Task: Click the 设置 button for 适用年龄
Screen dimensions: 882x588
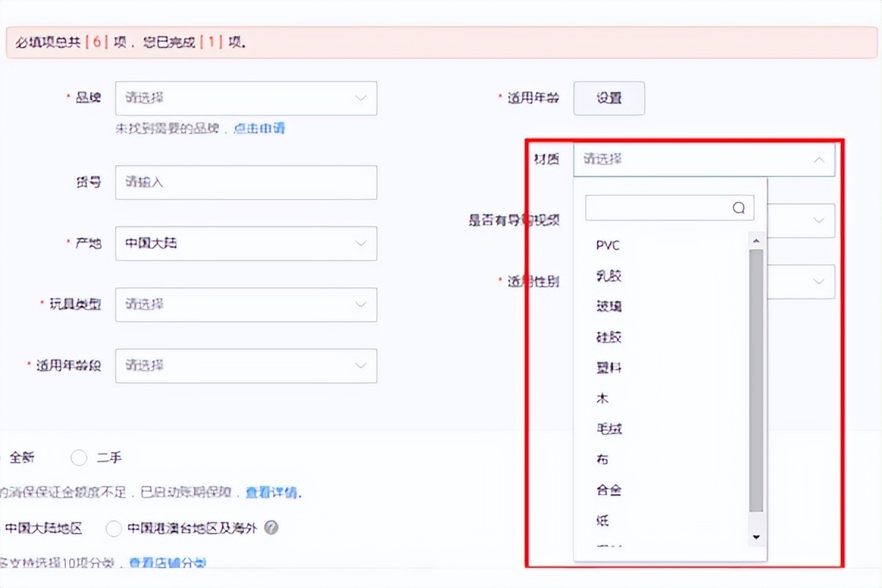Action: (x=609, y=98)
